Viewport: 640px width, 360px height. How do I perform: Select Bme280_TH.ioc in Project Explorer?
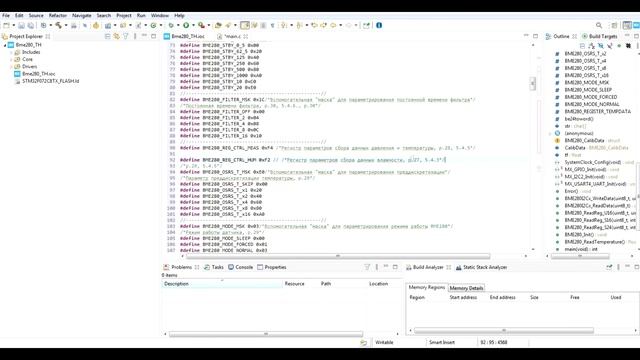click(35, 74)
